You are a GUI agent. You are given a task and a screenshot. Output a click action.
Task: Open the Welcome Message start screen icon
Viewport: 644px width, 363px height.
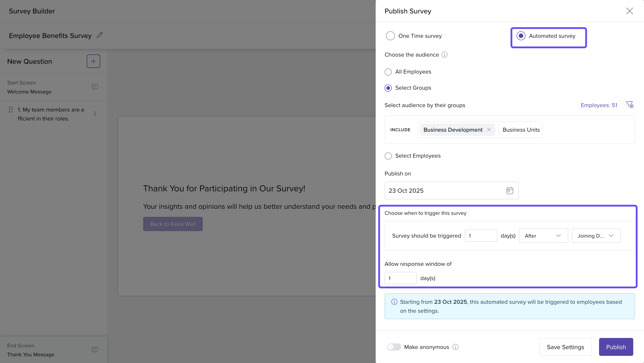click(x=95, y=87)
